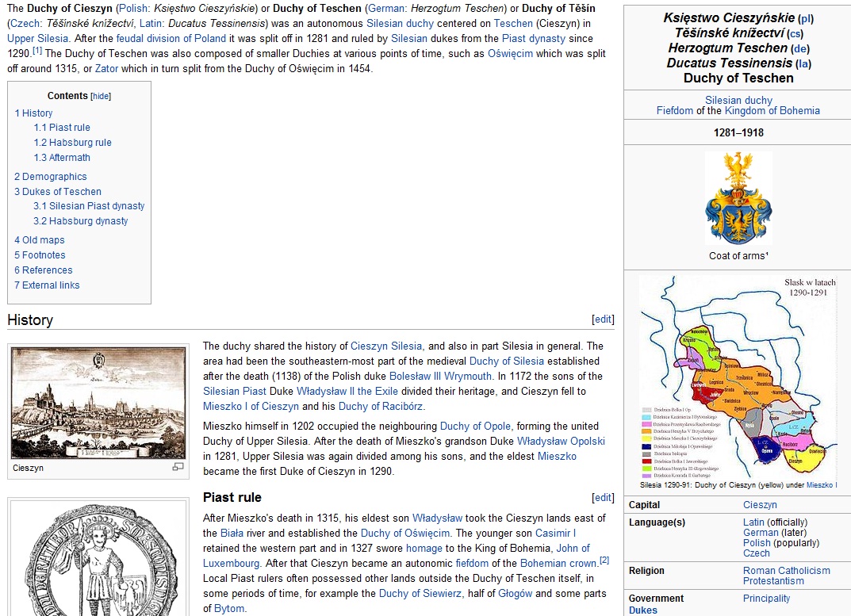The width and height of the screenshot is (851, 616).
Task: Go to '3.1 Silesian Piast dynasty' entry
Action: pos(89,206)
